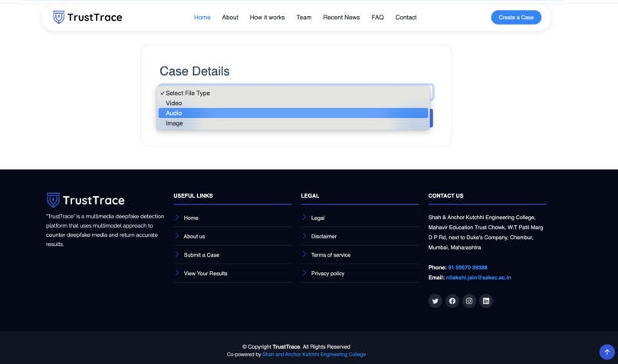Click USEFUL LINKS footer heading
This screenshot has height=364, width=618.
[193, 195]
